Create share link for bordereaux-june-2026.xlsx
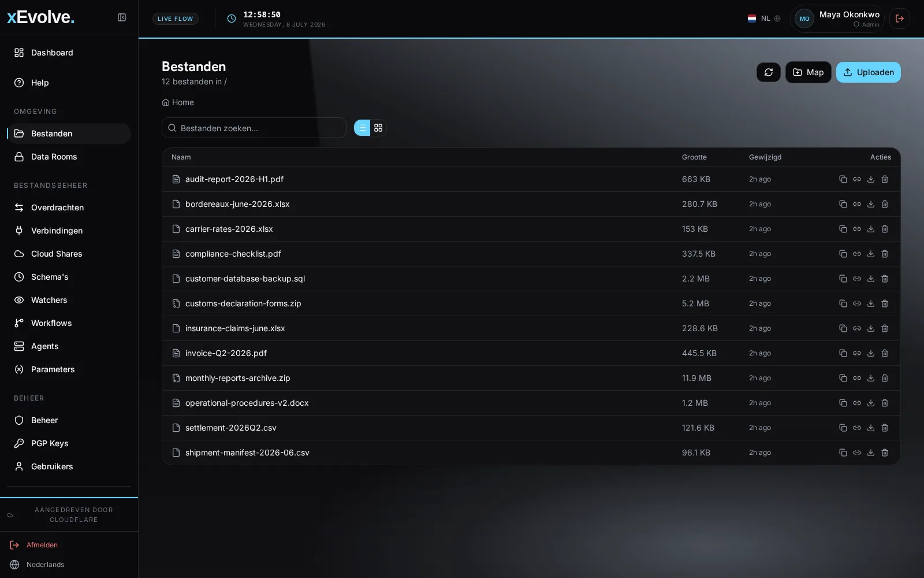924x578 pixels. [857, 204]
